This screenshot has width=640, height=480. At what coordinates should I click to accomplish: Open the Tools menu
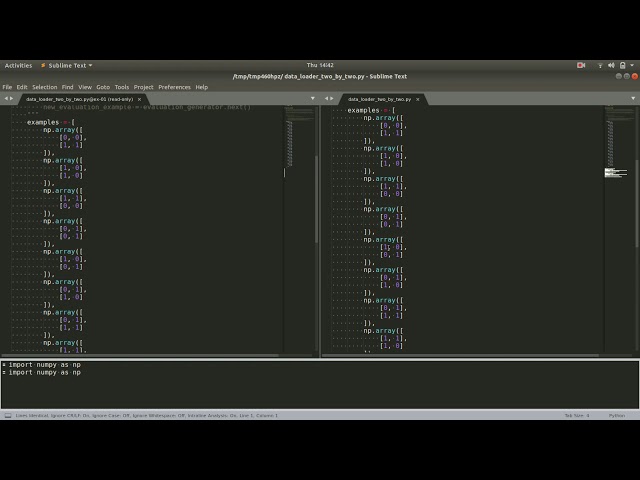[122, 87]
